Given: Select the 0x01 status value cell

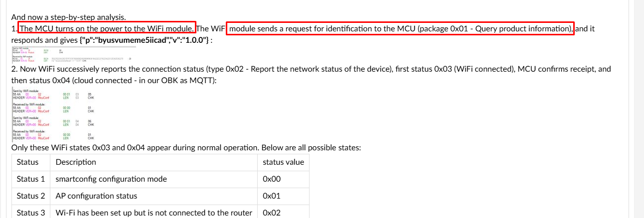Looking at the screenshot, I should pos(272,196).
